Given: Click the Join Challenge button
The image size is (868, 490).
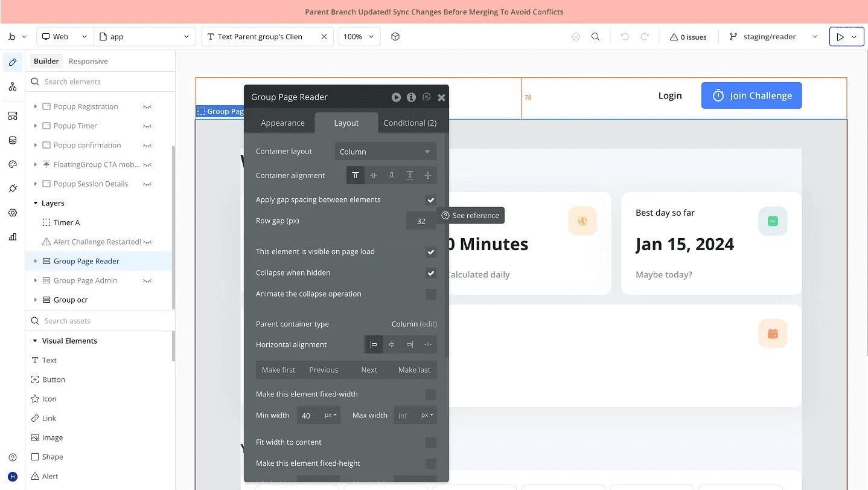Looking at the screenshot, I should point(752,95).
